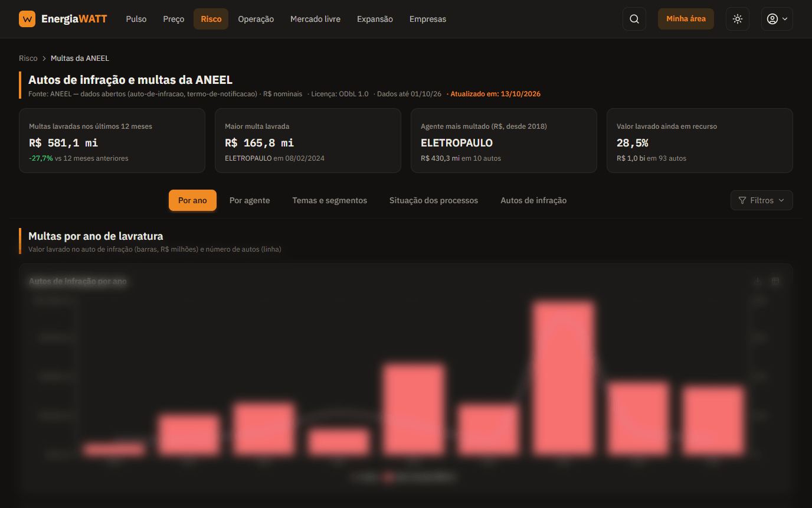Click the Atualizado em: 13/10/2026 text

click(496, 94)
